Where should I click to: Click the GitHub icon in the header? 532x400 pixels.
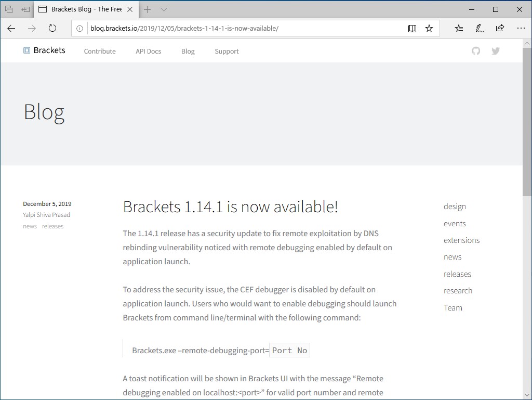pyautogui.click(x=476, y=51)
